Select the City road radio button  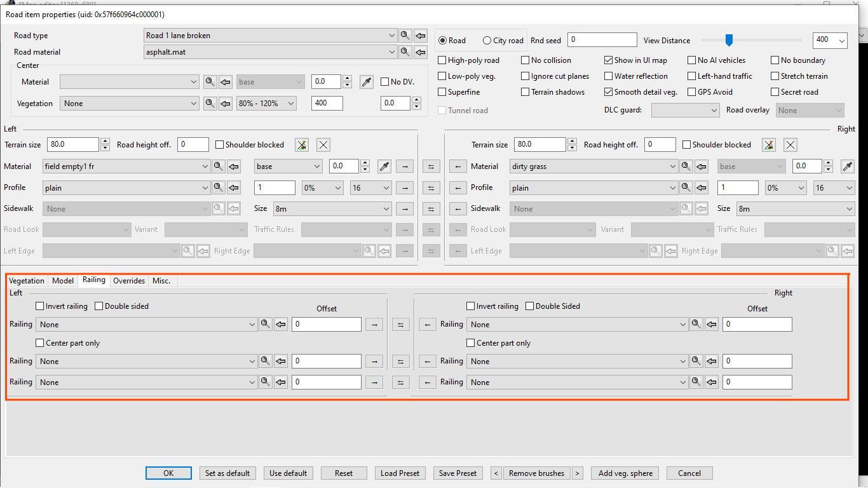(487, 41)
